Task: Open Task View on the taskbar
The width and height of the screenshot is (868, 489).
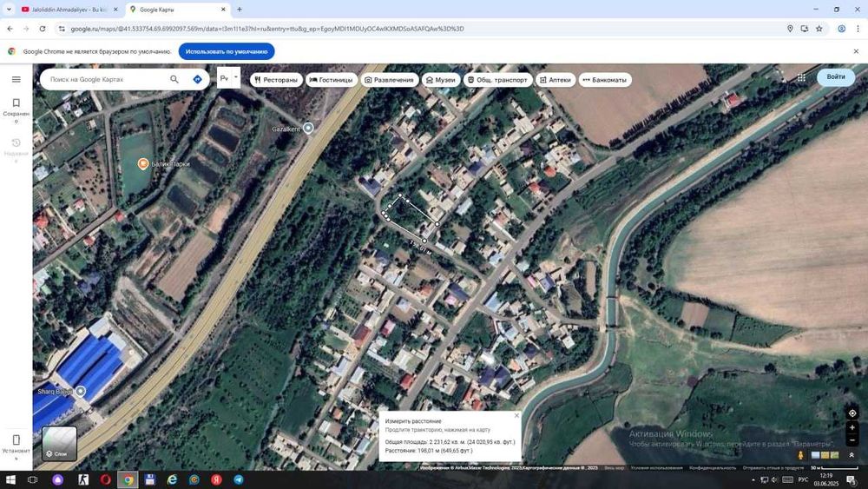Action: tap(33, 479)
